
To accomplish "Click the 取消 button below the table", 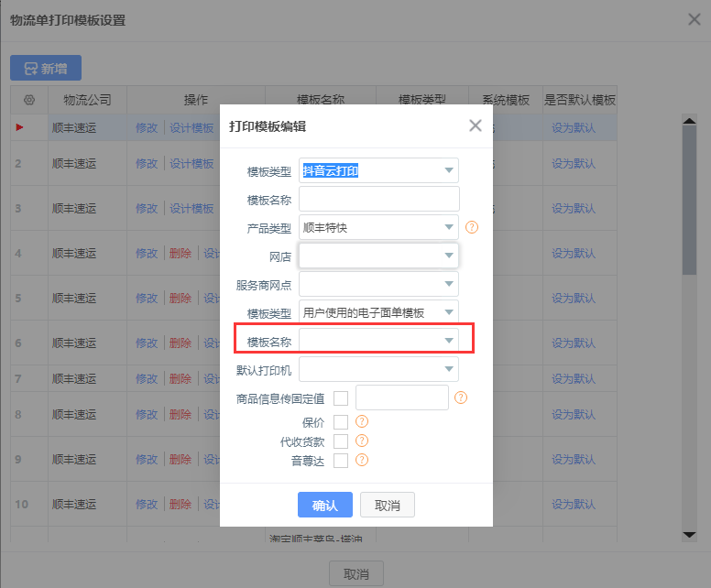I will 356,574.
